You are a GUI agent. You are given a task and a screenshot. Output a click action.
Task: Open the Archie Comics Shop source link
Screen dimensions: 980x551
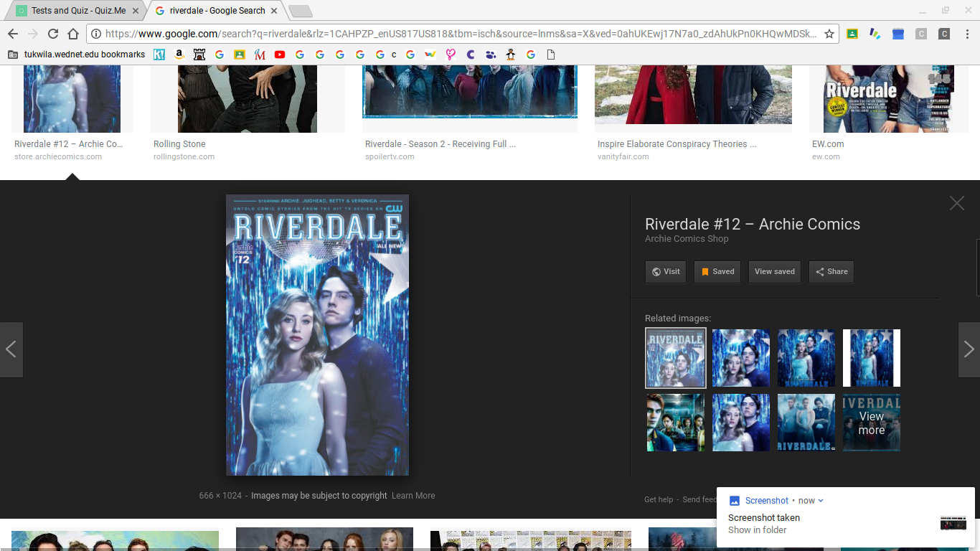(687, 239)
